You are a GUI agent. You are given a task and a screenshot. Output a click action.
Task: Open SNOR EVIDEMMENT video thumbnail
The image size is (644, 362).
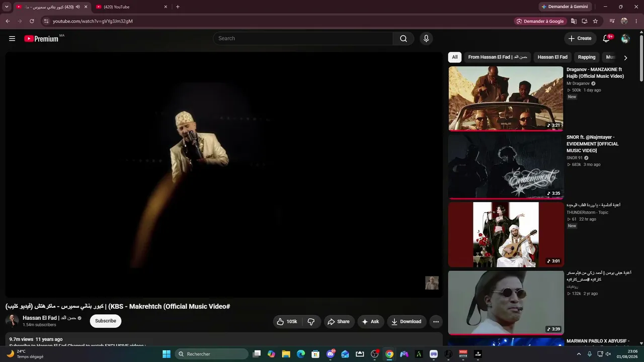point(506,166)
